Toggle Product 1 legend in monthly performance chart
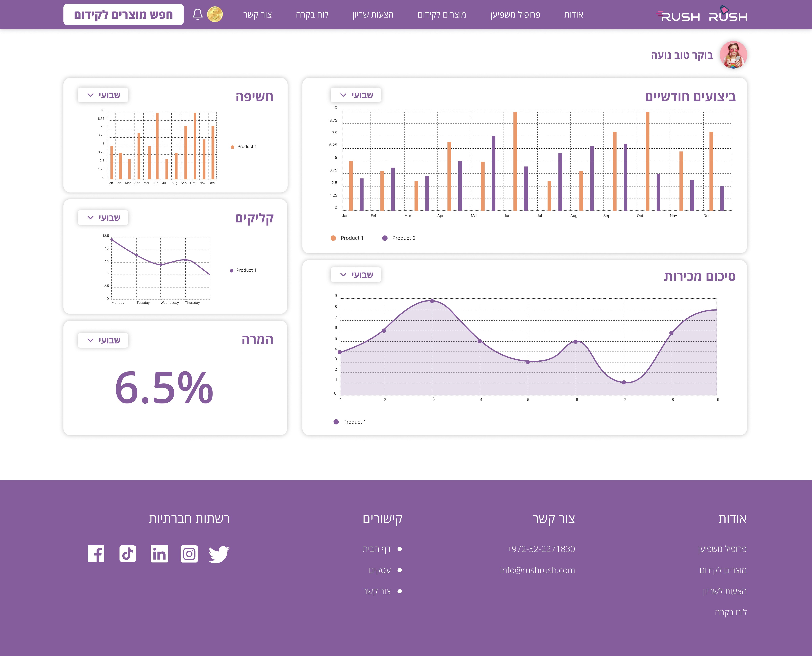The width and height of the screenshot is (812, 656). (347, 238)
